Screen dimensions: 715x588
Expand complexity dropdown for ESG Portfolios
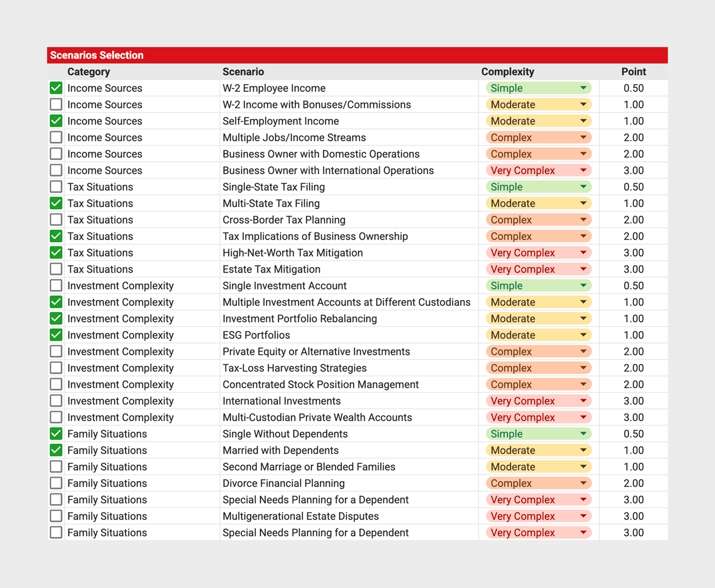[x=539, y=335]
